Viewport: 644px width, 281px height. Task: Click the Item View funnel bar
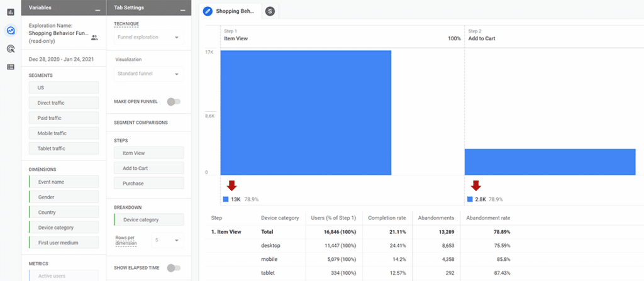(306, 113)
